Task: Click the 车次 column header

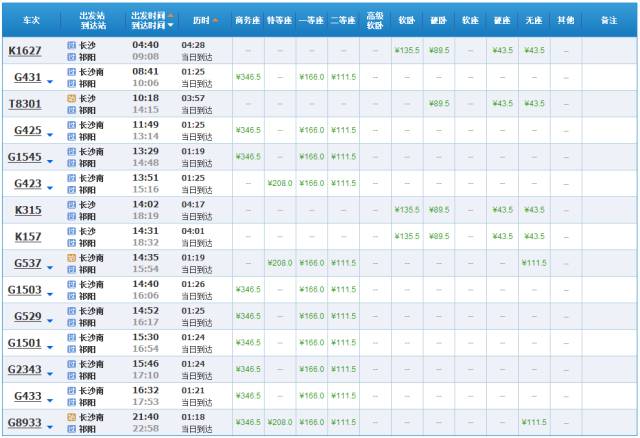Action: point(31,20)
